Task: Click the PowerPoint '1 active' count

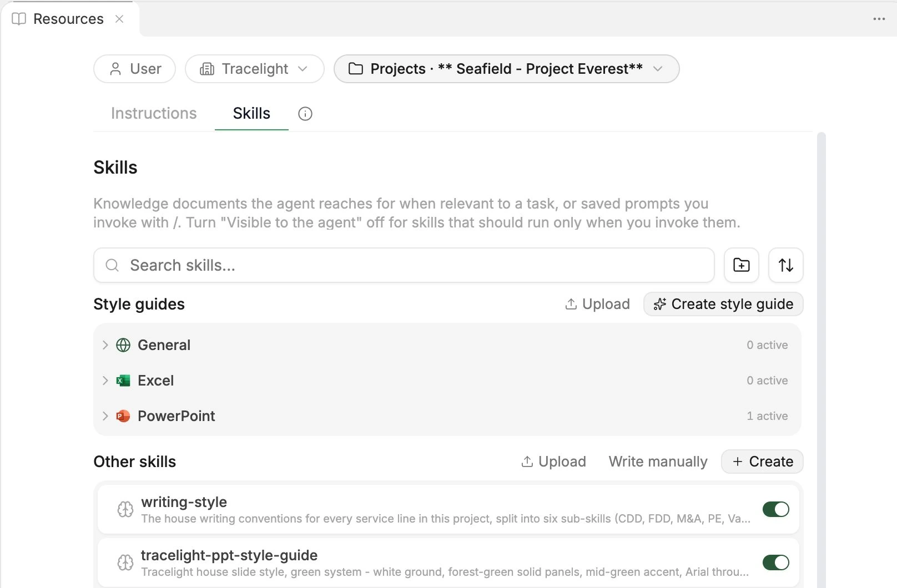Action: pos(767,416)
